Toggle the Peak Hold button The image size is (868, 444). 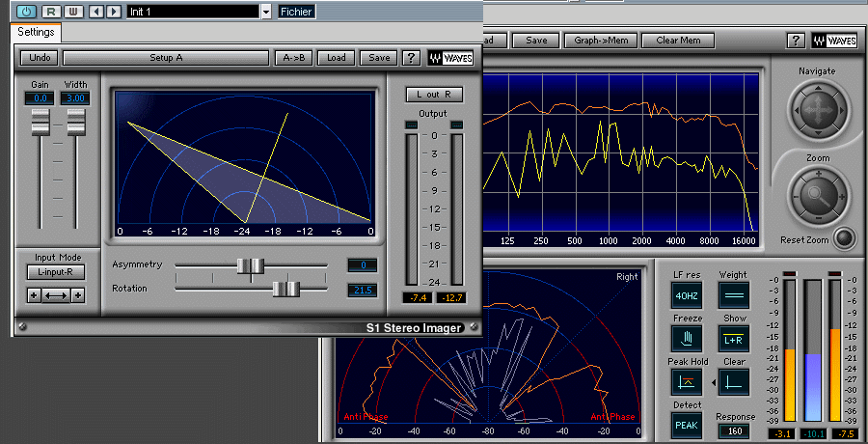[687, 382]
